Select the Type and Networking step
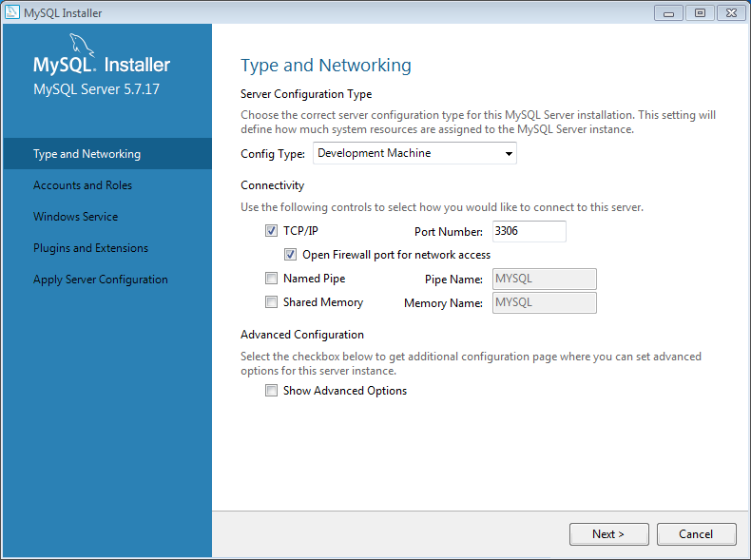Screen dimensions: 751x560 click(x=87, y=154)
